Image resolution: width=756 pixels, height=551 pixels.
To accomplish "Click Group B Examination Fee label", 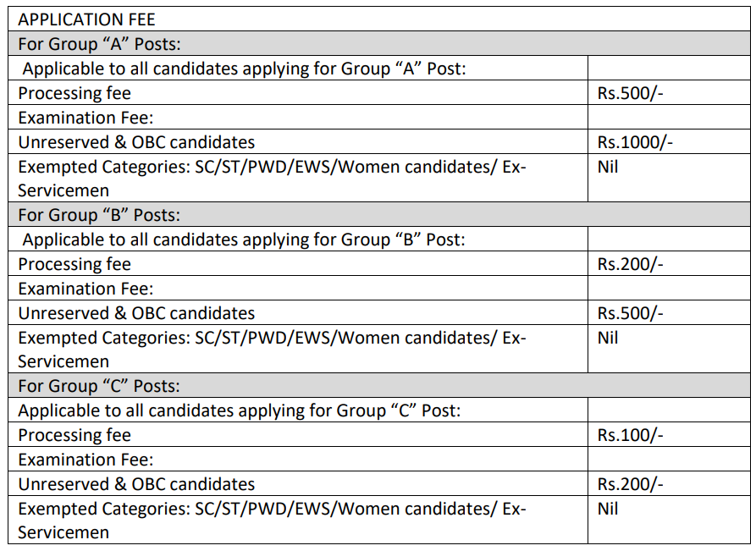I will pos(86,289).
